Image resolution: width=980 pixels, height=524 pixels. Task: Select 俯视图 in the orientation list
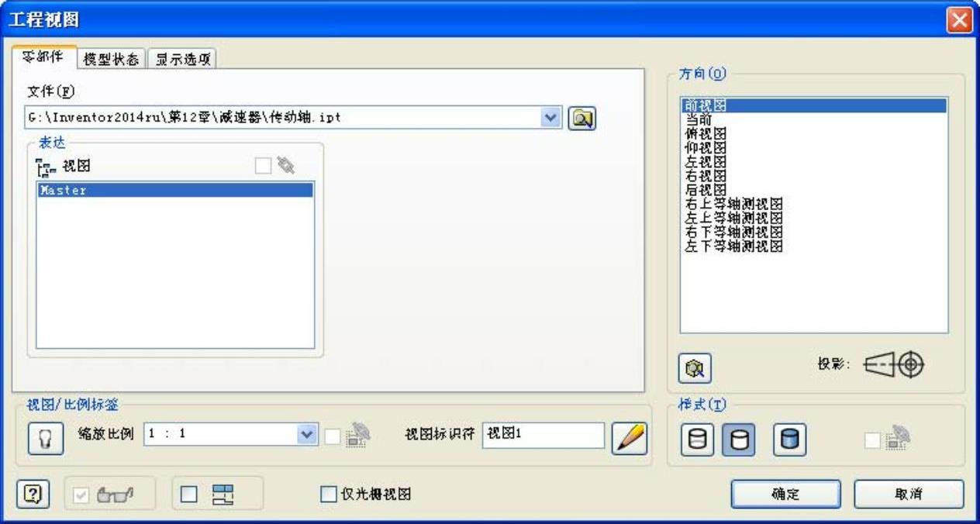pyautogui.click(x=706, y=133)
